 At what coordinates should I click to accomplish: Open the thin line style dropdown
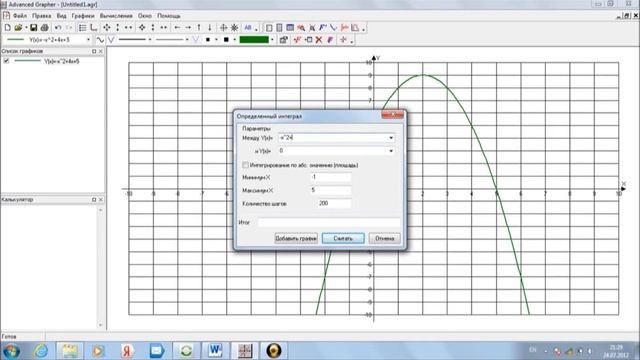187,40
